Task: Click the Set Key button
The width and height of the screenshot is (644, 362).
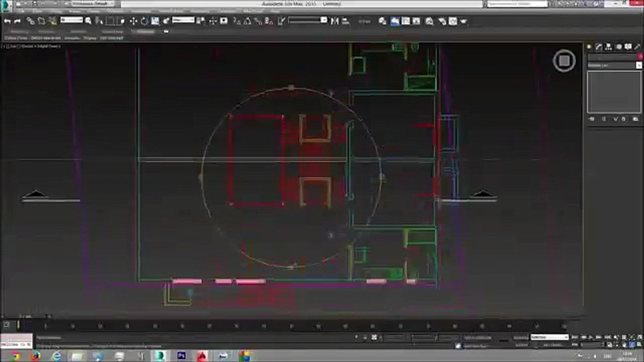Action: coord(521,345)
